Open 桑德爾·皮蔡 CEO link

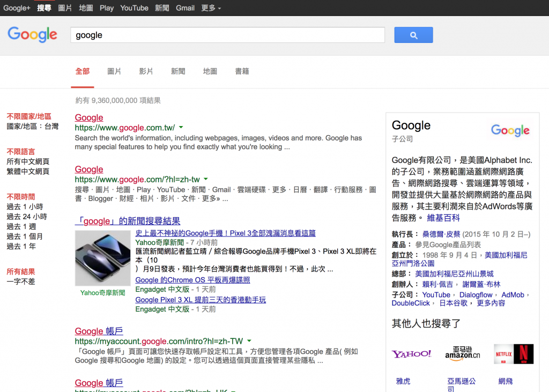[441, 234]
